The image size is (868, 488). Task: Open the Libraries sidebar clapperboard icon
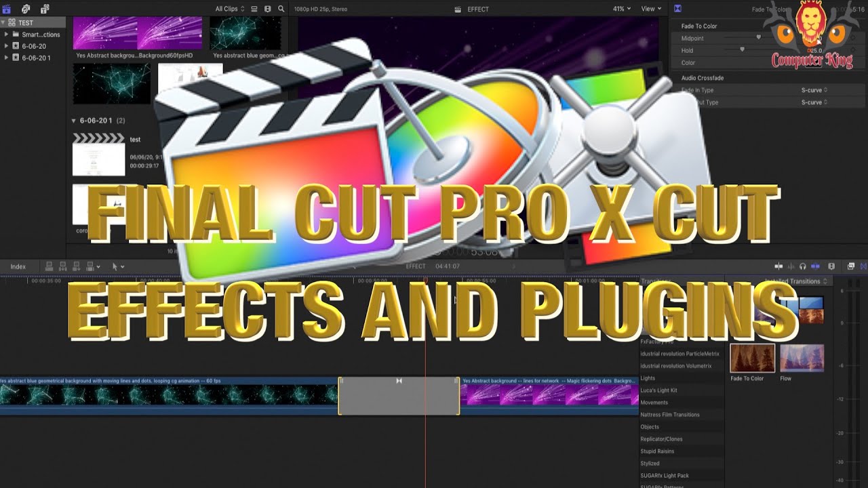[x=7, y=9]
